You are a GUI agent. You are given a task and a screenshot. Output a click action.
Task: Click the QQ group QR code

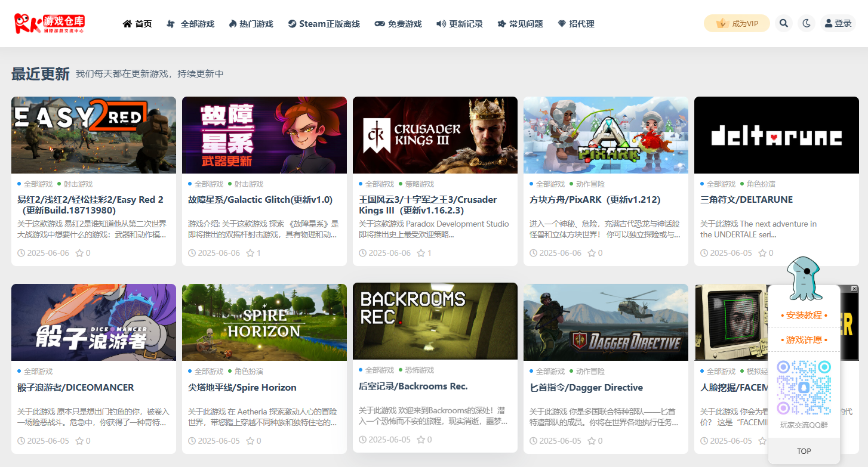pyautogui.click(x=804, y=387)
